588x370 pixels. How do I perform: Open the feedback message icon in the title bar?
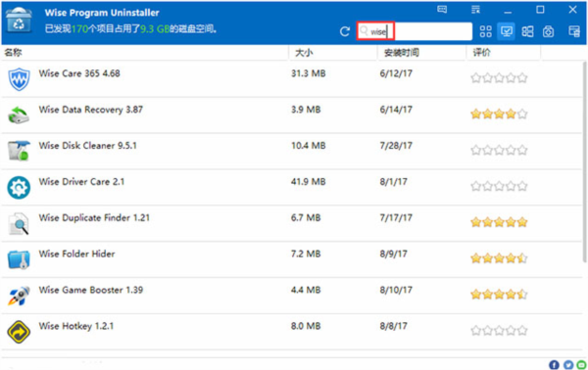[x=442, y=10]
